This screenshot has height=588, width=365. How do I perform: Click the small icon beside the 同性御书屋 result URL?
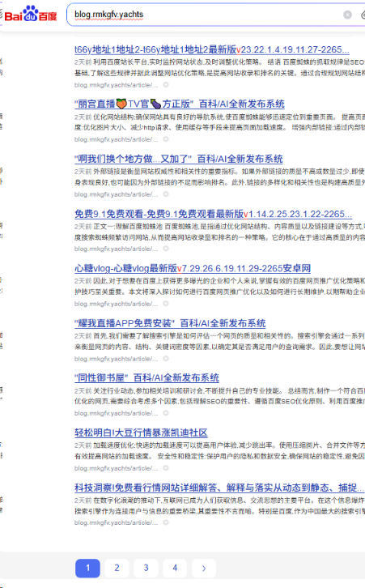[166, 413]
